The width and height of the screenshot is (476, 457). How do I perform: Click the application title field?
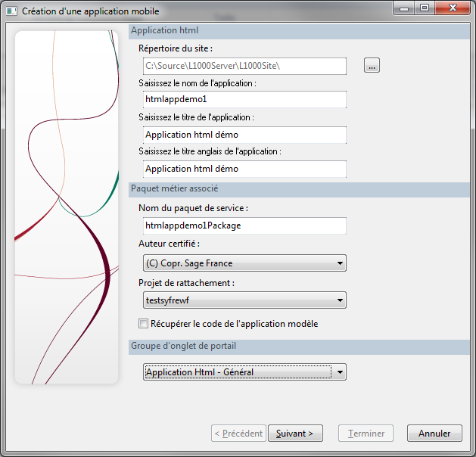click(244, 135)
